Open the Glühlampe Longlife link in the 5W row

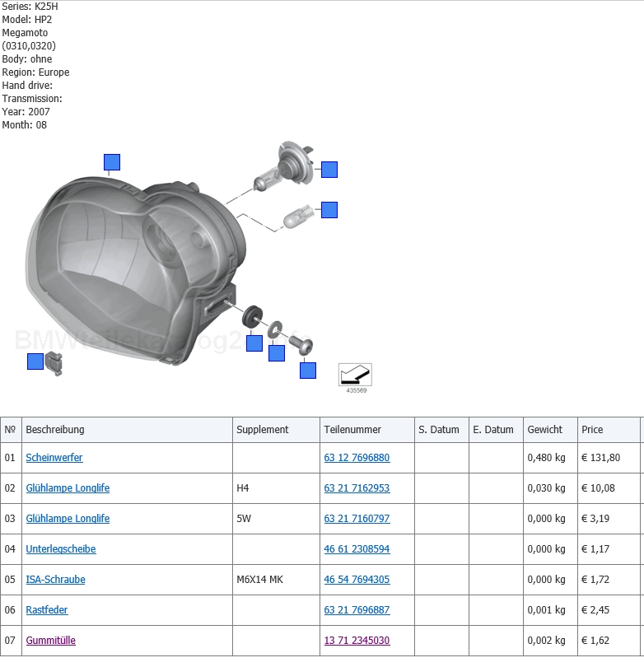68,519
